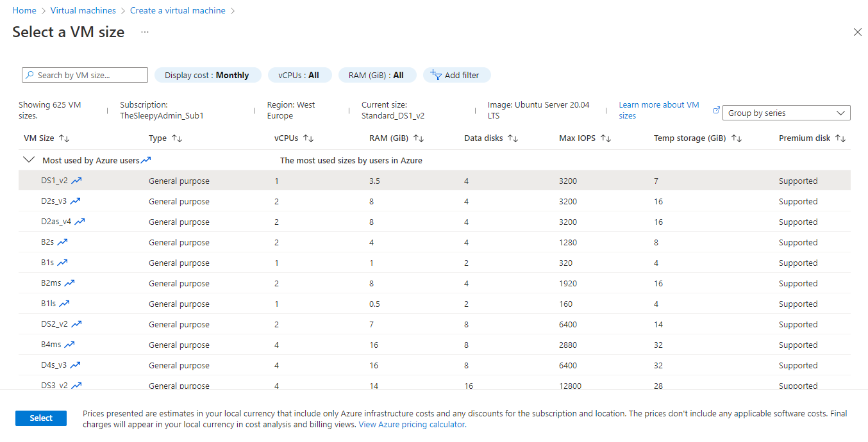This screenshot has height=442, width=868.
Task: Click the Add filter plus icon
Action: [x=434, y=74]
